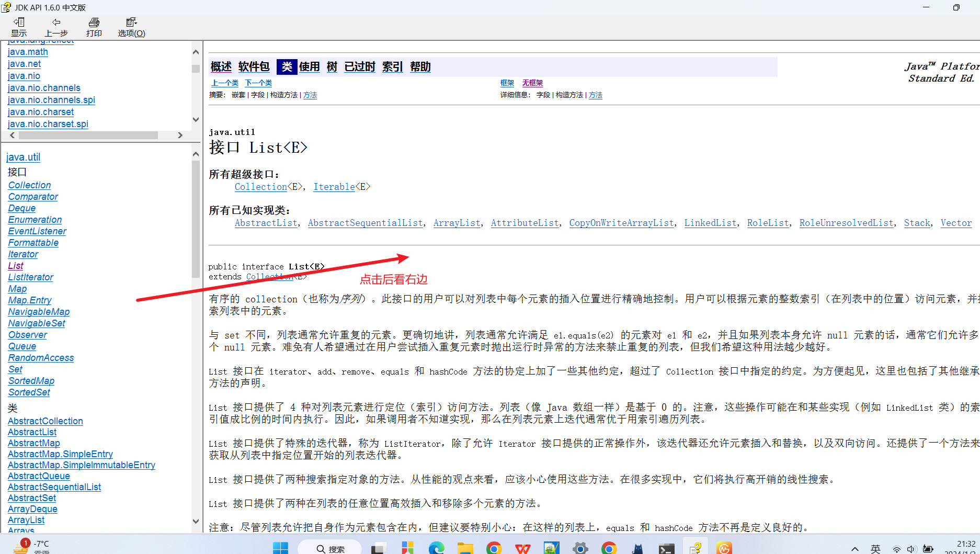Open the SortedSet interface link

point(29,392)
